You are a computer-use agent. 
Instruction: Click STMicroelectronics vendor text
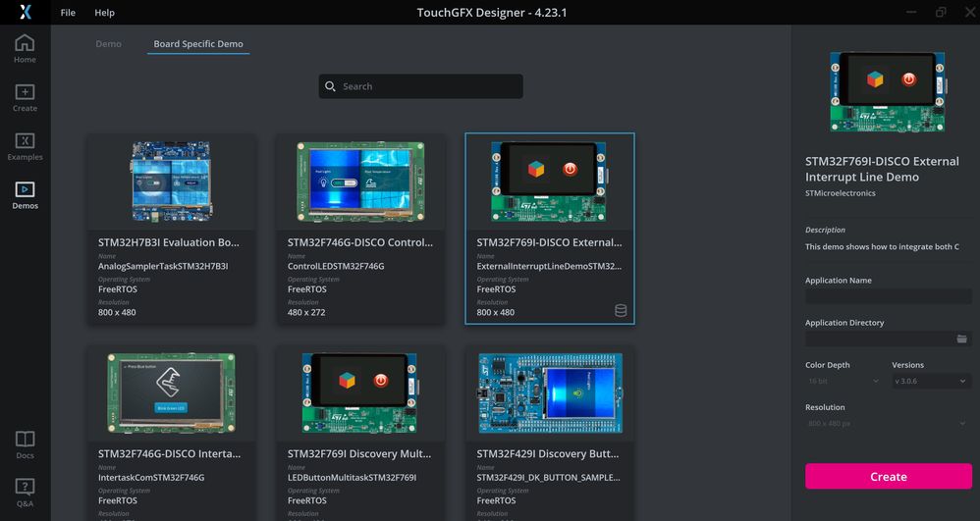(840, 193)
